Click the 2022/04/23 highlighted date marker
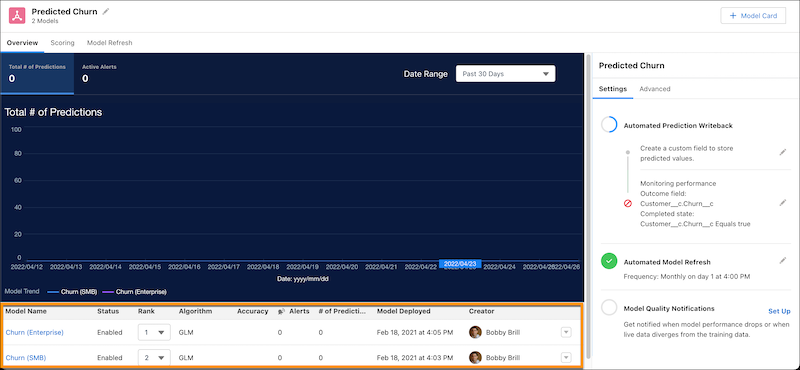 460,264
